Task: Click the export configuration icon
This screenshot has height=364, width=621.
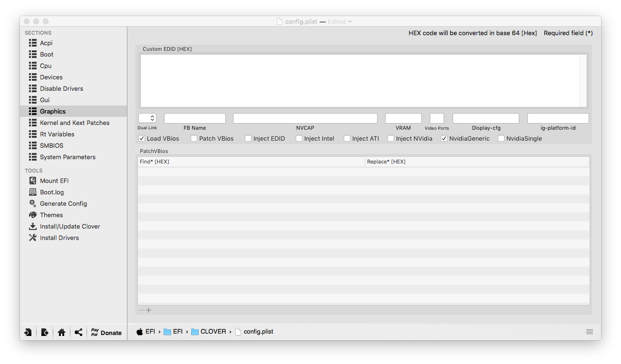Action: click(x=45, y=332)
